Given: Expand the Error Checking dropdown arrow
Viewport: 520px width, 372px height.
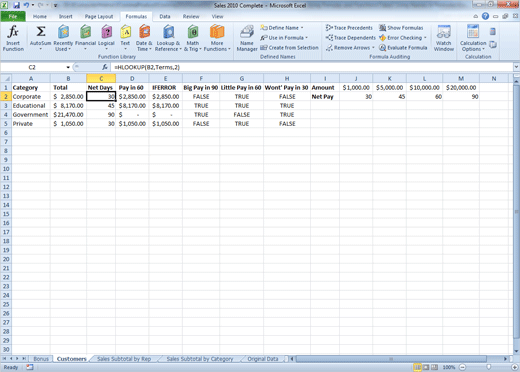Looking at the screenshot, I should (425, 38).
